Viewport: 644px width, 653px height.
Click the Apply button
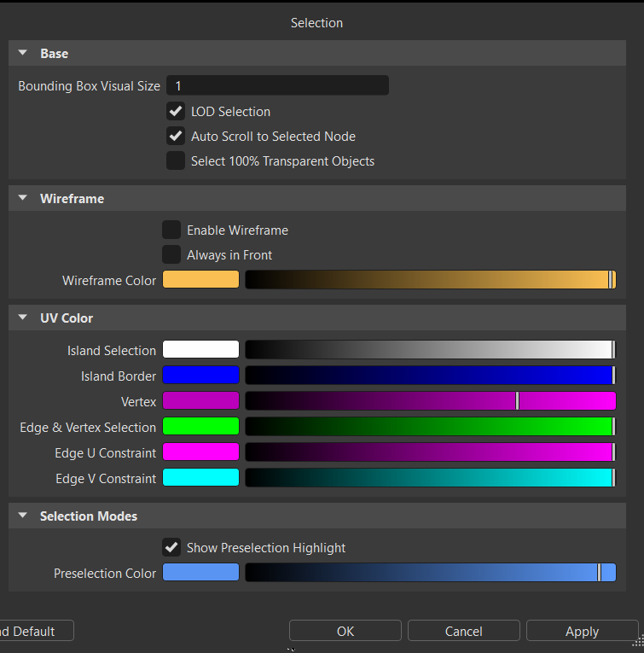(582, 631)
